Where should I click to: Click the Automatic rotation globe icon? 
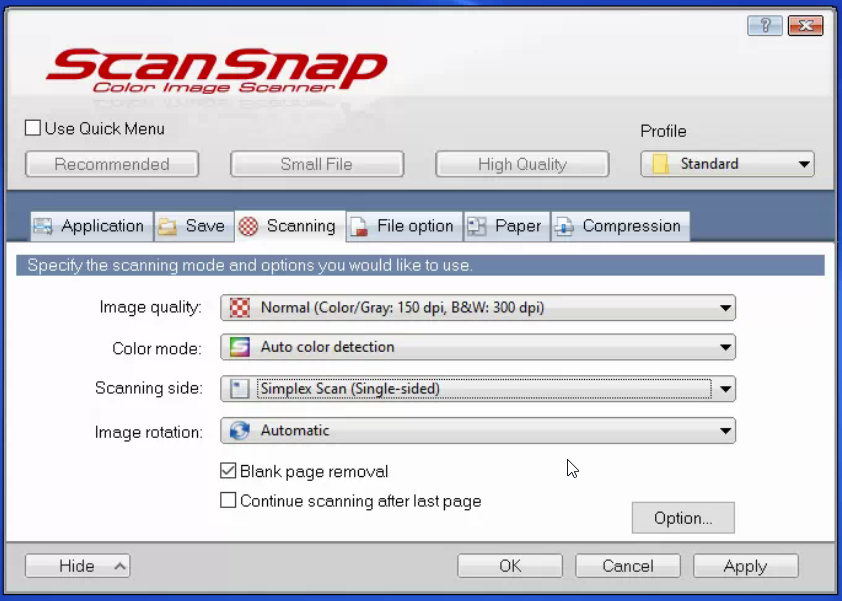(x=239, y=430)
